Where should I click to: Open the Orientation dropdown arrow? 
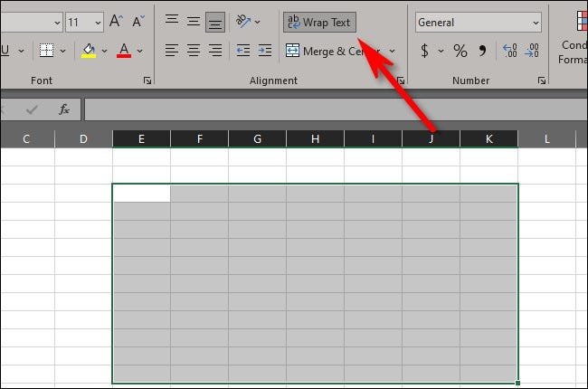pos(258,22)
